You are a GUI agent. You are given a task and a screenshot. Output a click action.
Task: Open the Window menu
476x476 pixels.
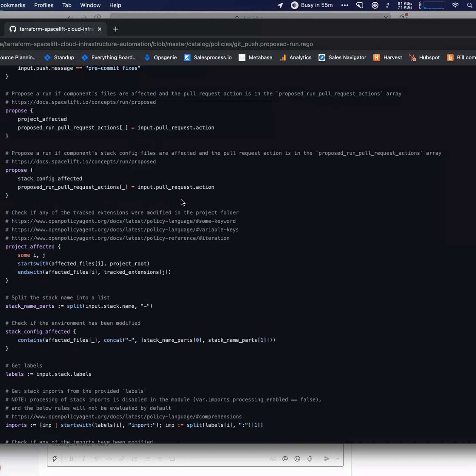point(90,5)
